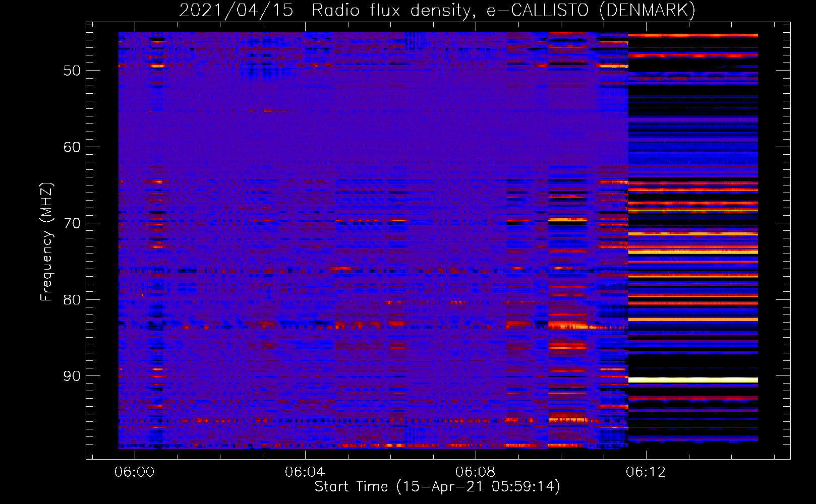
Task: Click the bright white band near 90 MHz
Action: coord(693,380)
